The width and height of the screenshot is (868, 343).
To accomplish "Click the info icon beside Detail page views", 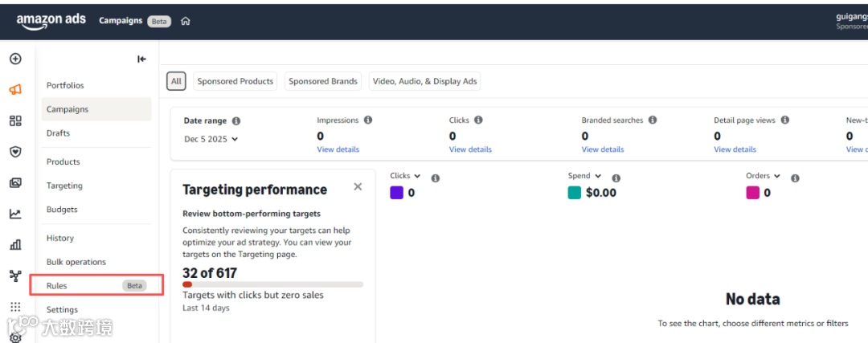I will tap(785, 120).
